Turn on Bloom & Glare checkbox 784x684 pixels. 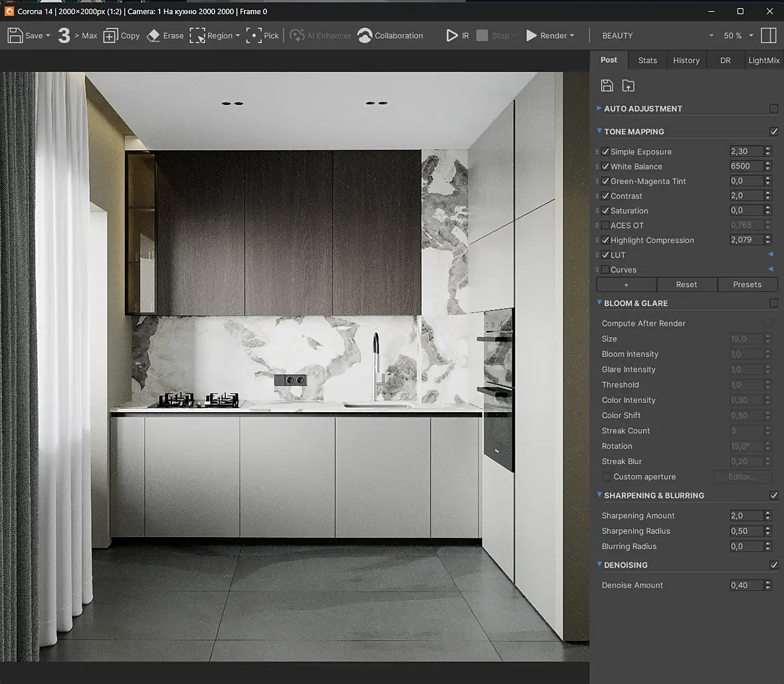773,303
